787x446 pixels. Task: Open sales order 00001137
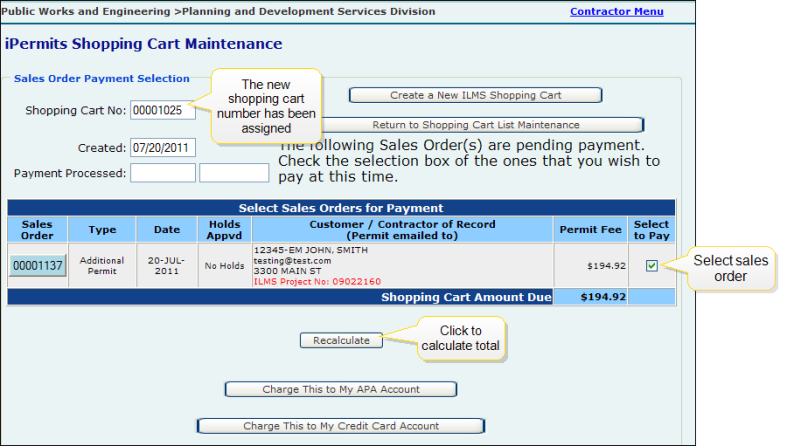38,266
